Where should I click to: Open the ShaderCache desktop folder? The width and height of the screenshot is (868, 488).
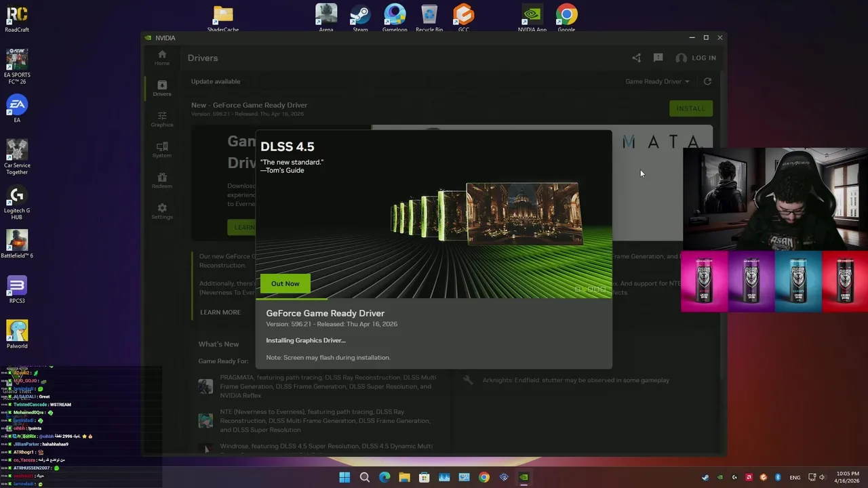[223, 19]
